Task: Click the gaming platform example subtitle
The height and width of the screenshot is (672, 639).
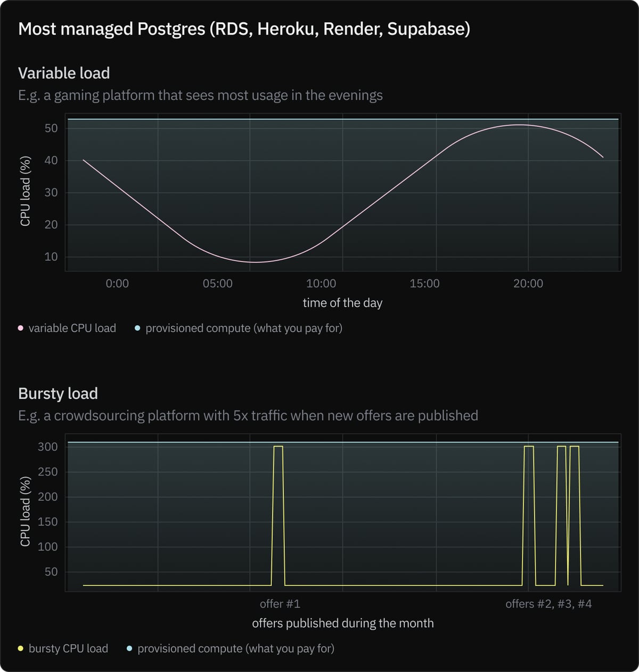Action: click(200, 95)
